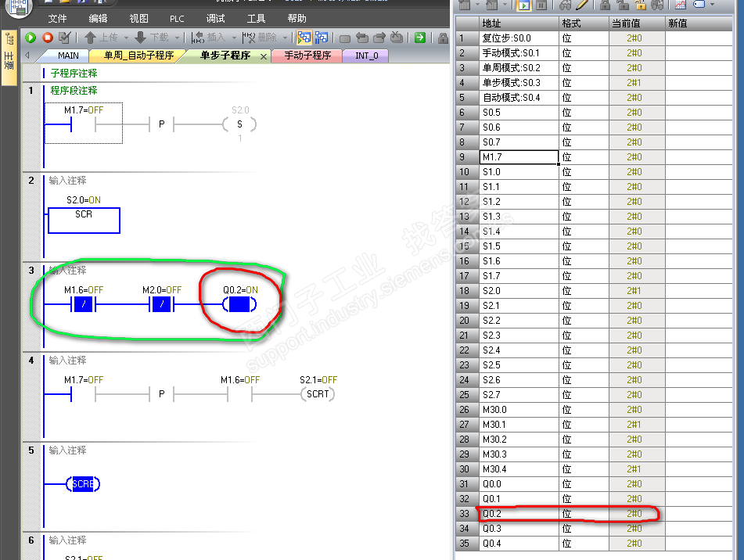Close the 单步子程序 tab
Screen dimensions: 744x560
(x=263, y=56)
